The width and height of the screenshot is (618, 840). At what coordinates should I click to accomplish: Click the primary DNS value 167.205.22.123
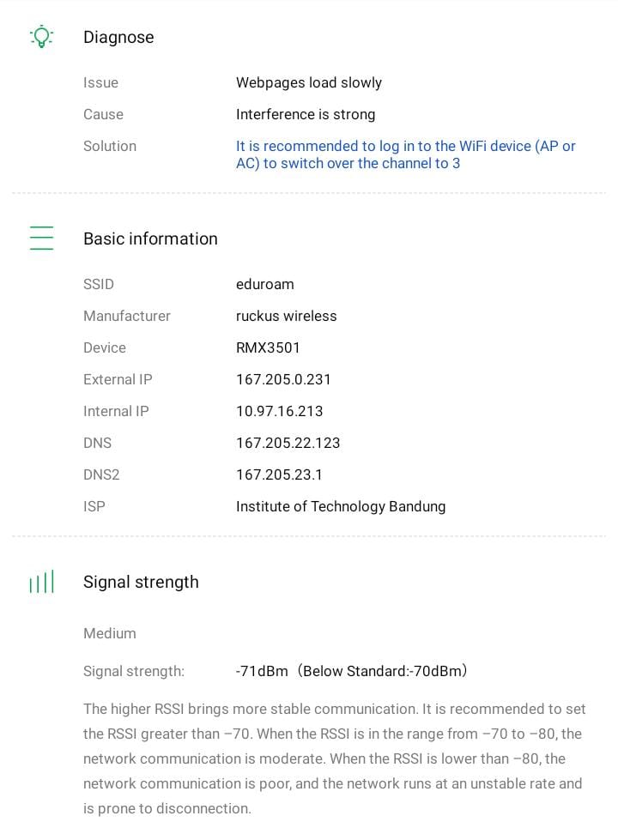point(288,443)
